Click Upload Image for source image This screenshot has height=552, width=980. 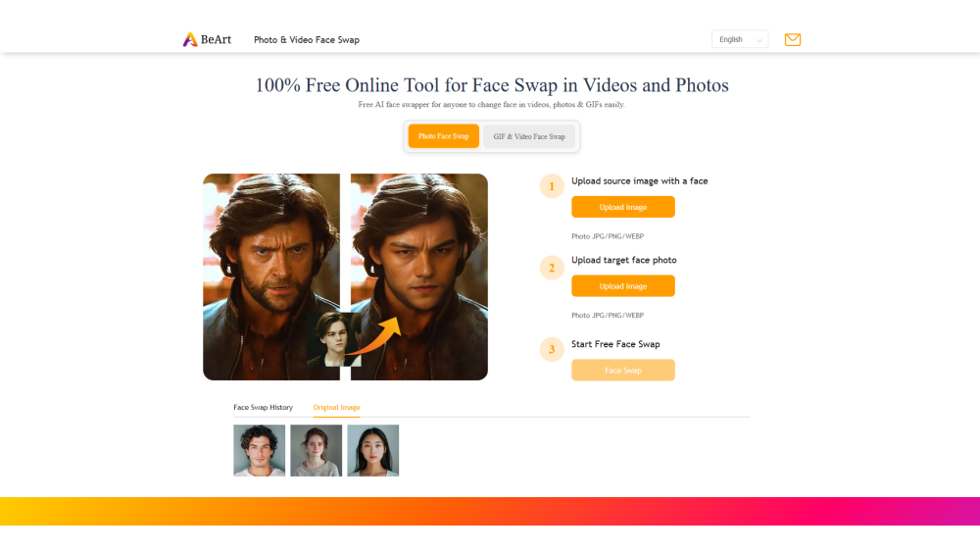pyautogui.click(x=623, y=207)
